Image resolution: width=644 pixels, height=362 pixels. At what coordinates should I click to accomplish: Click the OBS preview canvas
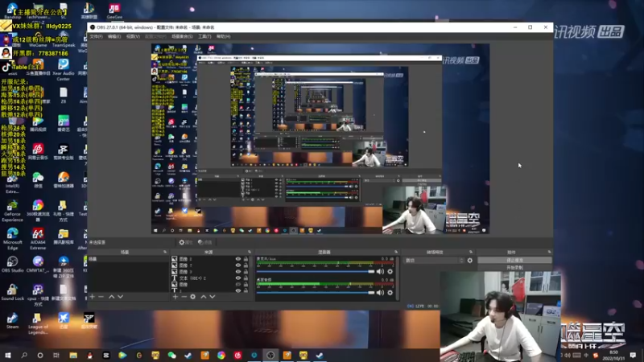320,138
